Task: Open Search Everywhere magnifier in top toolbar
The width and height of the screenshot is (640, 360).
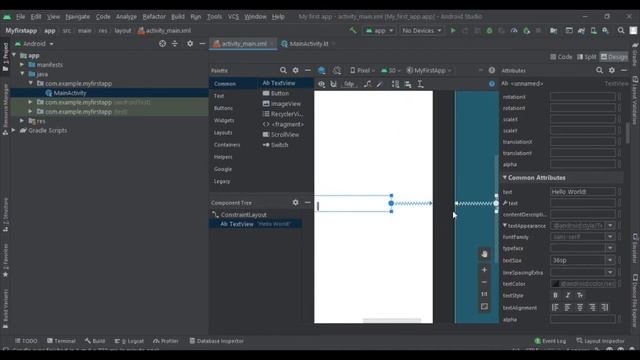Action: coord(621,31)
